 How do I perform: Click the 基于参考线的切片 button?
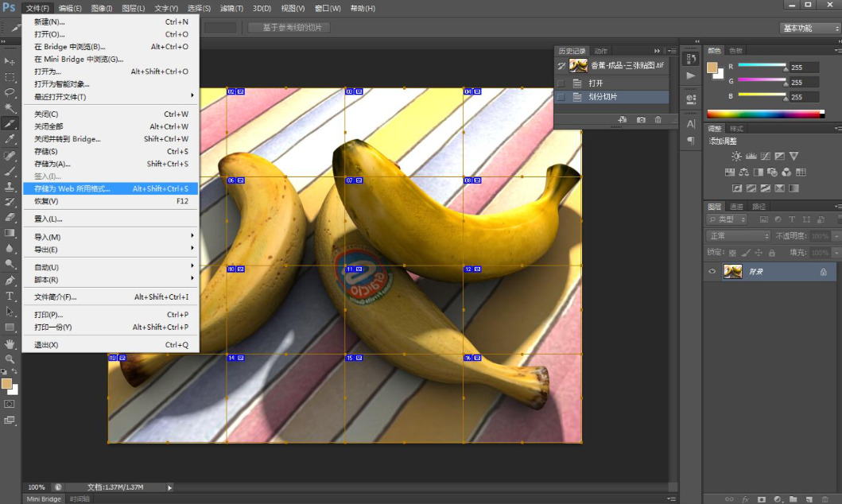click(x=289, y=28)
